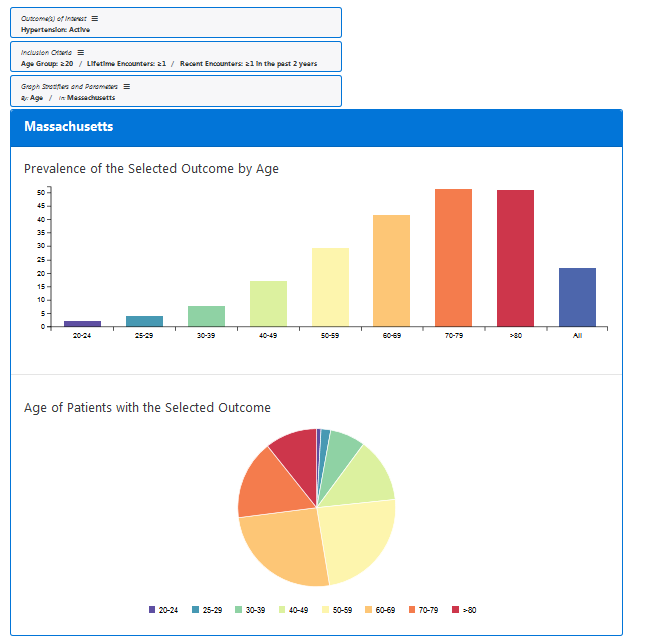This screenshot has width=663, height=642.
Task: Click the 40-49 light green bar
Action: (x=268, y=304)
